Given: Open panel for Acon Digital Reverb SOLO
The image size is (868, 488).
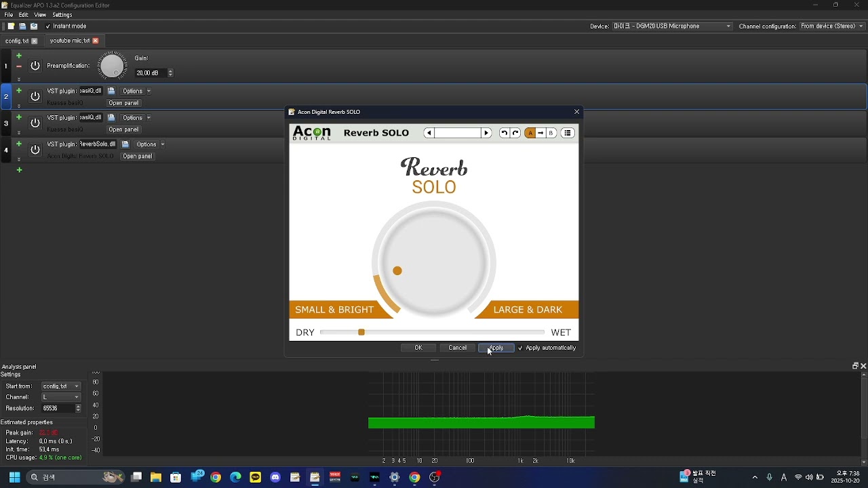Looking at the screenshot, I should tap(138, 157).
